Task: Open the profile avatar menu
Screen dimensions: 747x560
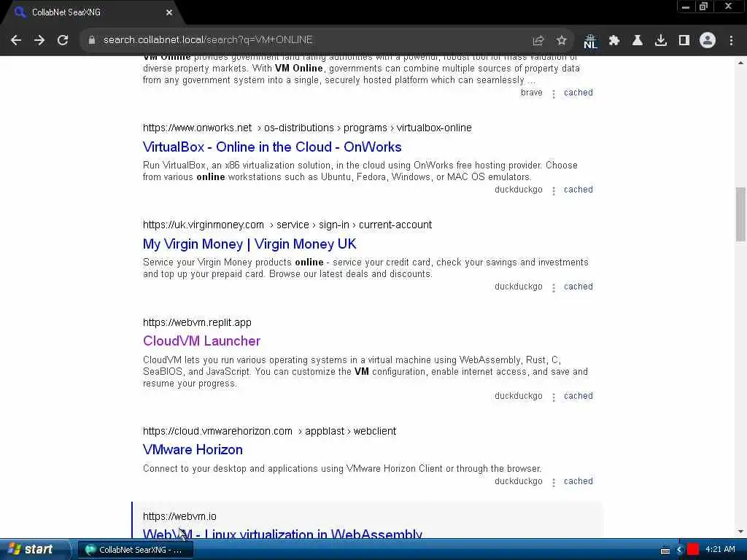Action: (708, 40)
